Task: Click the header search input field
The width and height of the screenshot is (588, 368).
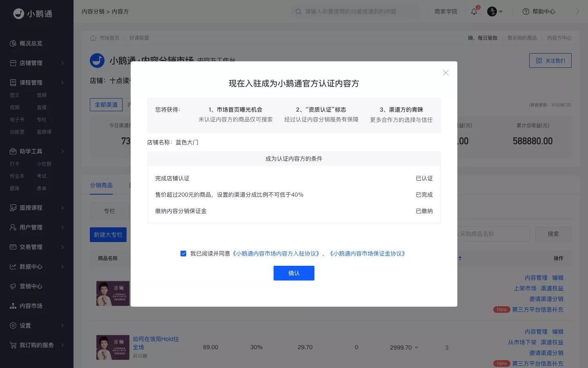Action: pyautogui.click(x=355, y=11)
